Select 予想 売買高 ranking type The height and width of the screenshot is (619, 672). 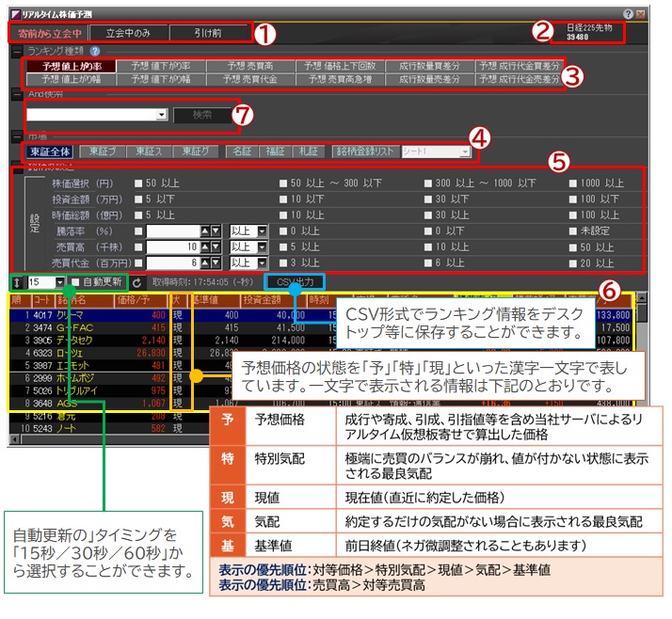(248, 66)
